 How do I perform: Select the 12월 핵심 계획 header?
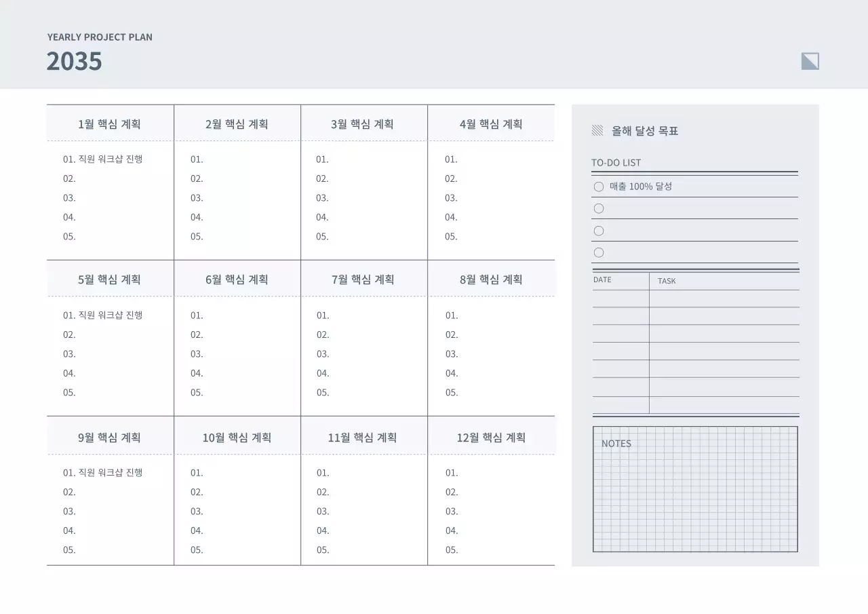coord(490,437)
